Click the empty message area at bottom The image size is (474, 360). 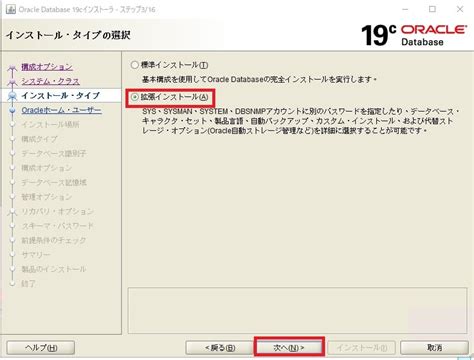pos(297,310)
